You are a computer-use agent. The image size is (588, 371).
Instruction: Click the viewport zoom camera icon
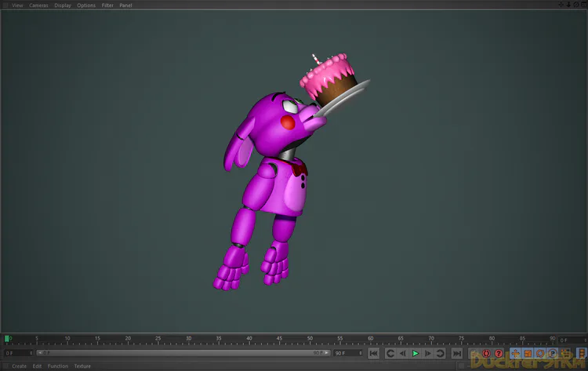(x=568, y=5)
